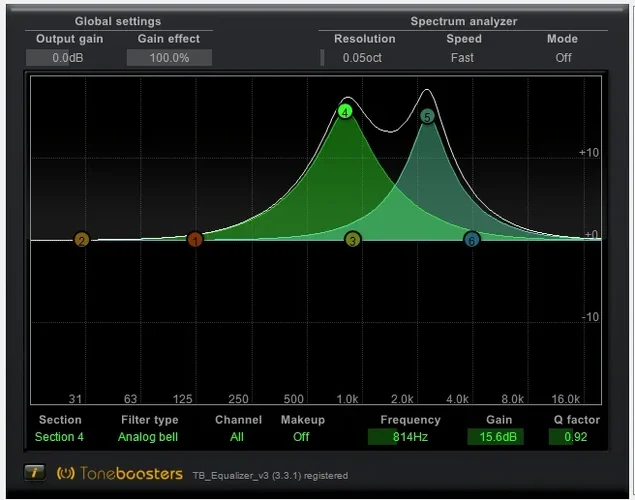635x500 pixels.
Task: Change the analyzer Speed Fast setting
Action: 462,58
